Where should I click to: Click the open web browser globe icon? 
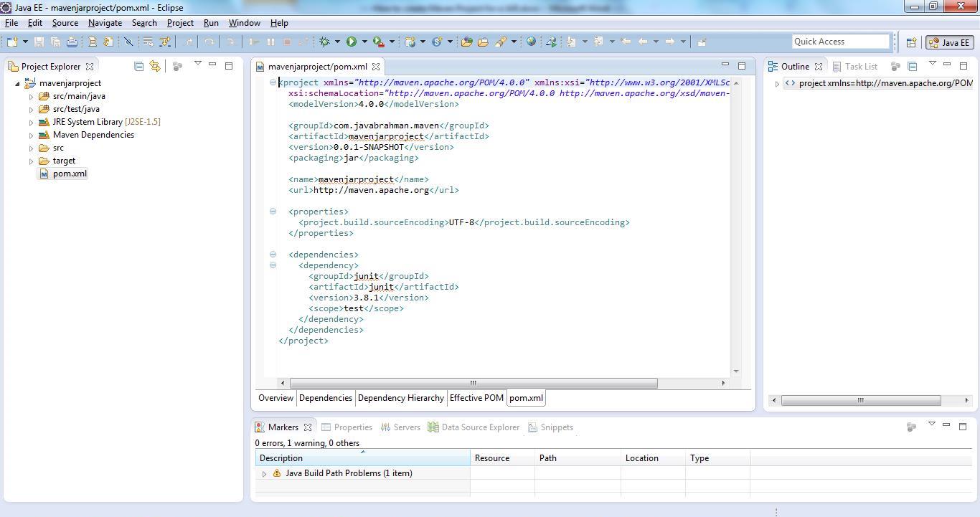[x=531, y=42]
